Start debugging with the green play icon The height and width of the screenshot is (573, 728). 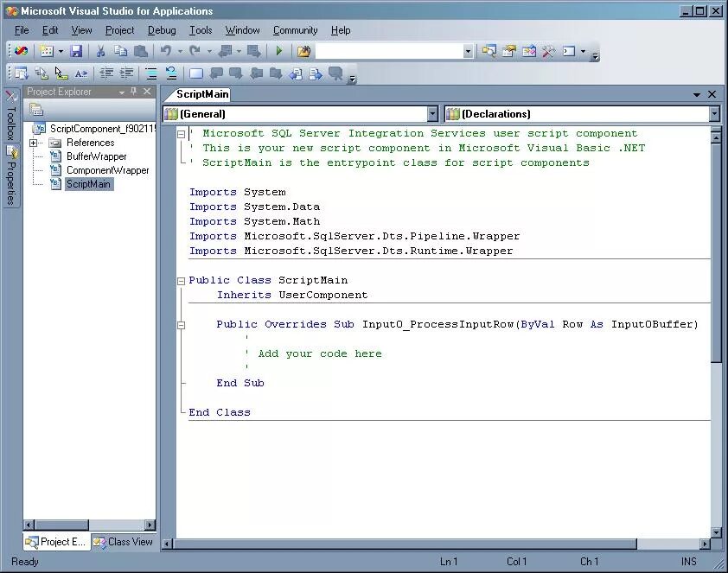click(279, 51)
